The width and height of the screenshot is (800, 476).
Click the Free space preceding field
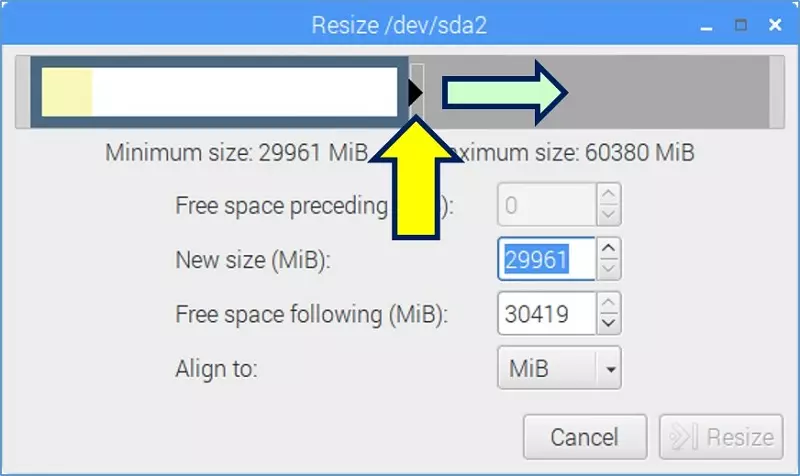coord(546,205)
